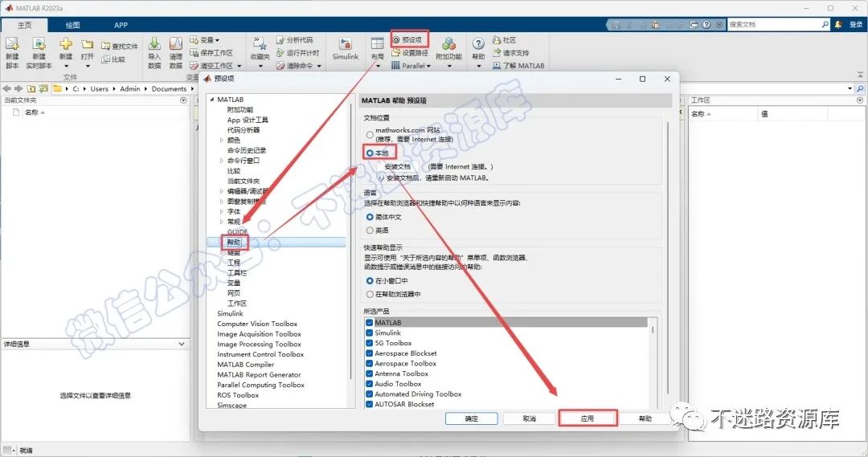Click the 应用 apply button

click(588, 418)
